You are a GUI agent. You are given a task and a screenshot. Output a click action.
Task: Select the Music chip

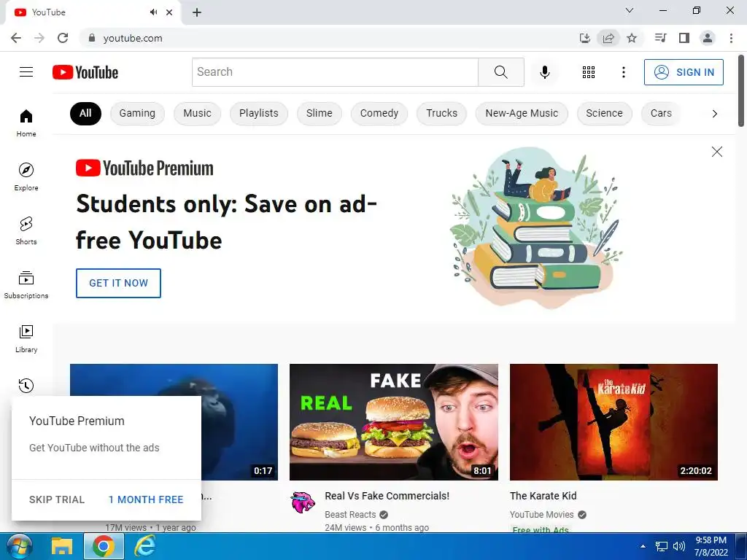(197, 113)
